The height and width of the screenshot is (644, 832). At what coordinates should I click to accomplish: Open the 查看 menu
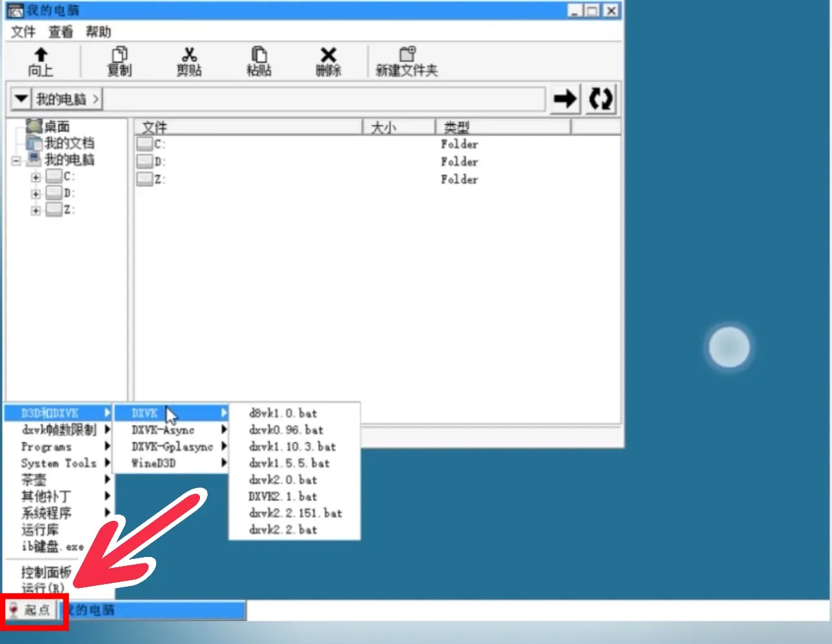point(61,32)
